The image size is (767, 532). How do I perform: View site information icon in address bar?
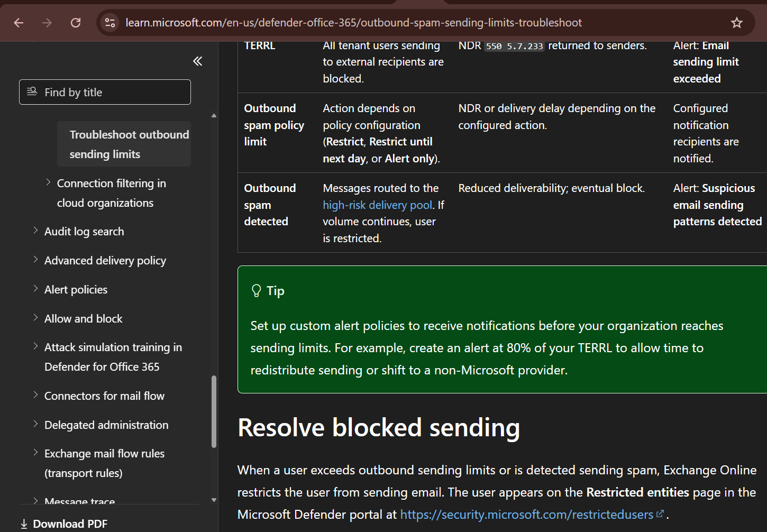(x=110, y=23)
